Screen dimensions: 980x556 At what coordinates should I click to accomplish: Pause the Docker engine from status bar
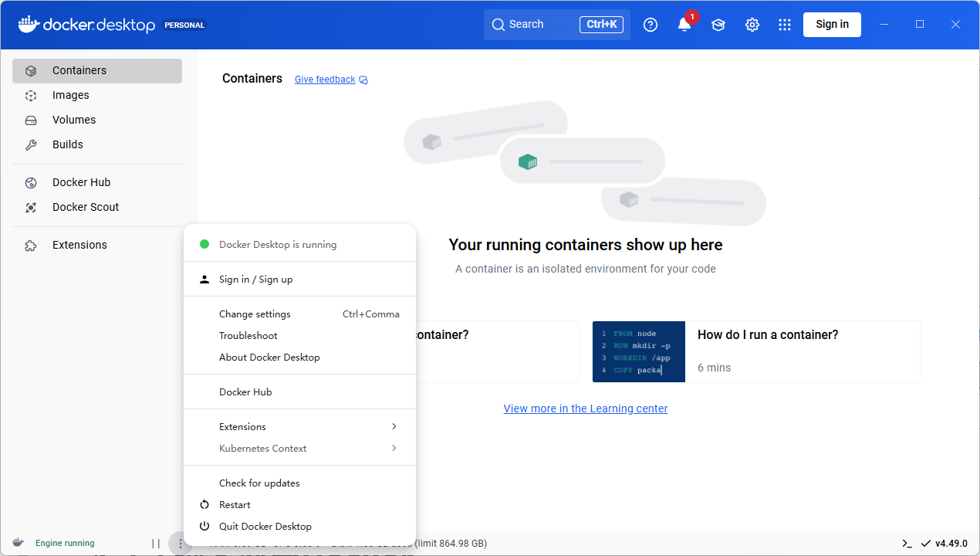[x=156, y=544]
